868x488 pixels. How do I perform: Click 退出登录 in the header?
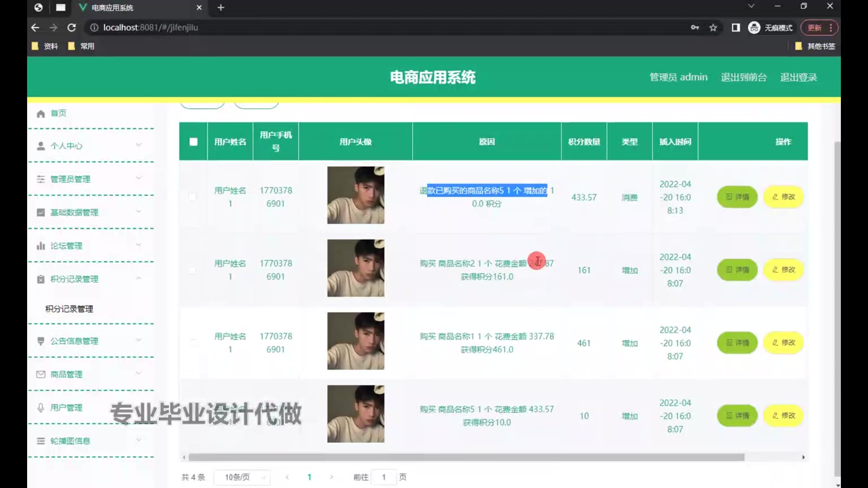click(798, 77)
